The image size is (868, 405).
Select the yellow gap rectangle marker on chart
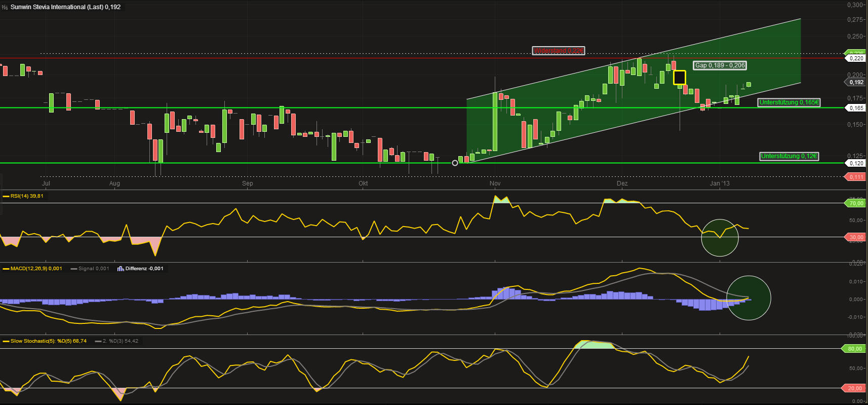click(x=680, y=78)
